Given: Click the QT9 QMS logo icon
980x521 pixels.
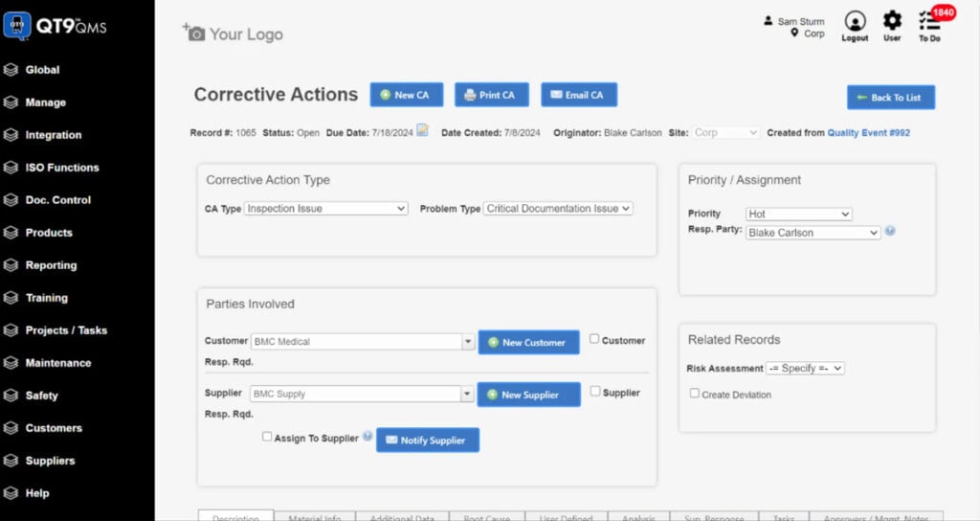Looking at the screenshot, I should (x=17, y=26).
